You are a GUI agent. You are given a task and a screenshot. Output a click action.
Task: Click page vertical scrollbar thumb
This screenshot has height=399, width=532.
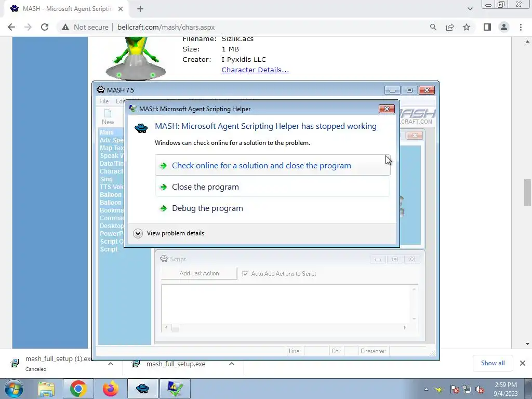pos(528,192)
